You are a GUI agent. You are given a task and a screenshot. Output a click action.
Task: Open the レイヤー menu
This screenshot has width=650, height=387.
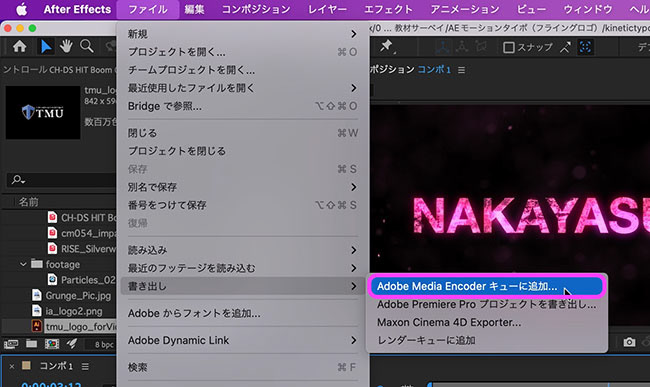click(327, 9)
